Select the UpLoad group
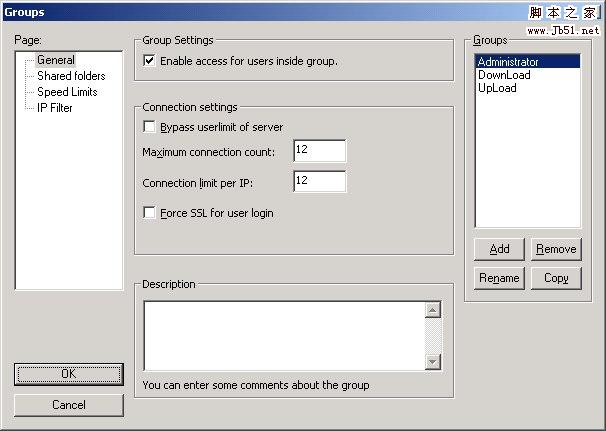Viewport: 606px width, 431px height. point(498,88)
